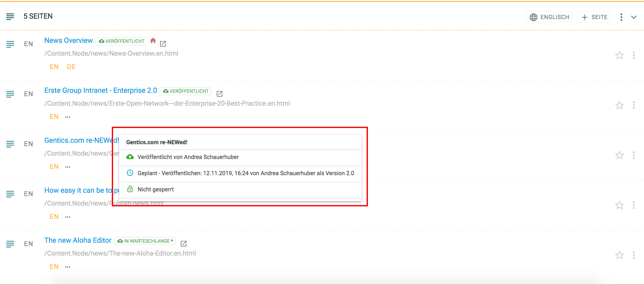Click page icon for How easy it can be
Image resolution: width=644 pixels, height=284 pixels.
tap(10, 194)
